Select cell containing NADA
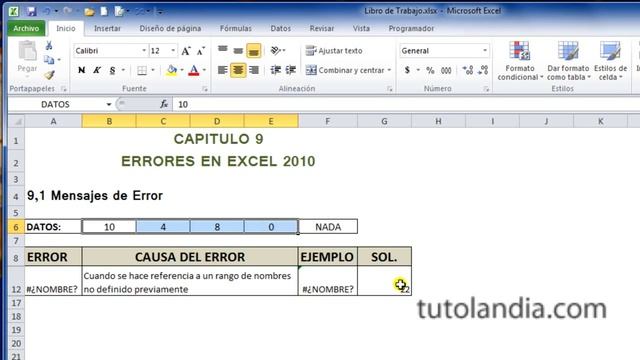Viewport: 640px width, 360px height. (x=328, y=227)
